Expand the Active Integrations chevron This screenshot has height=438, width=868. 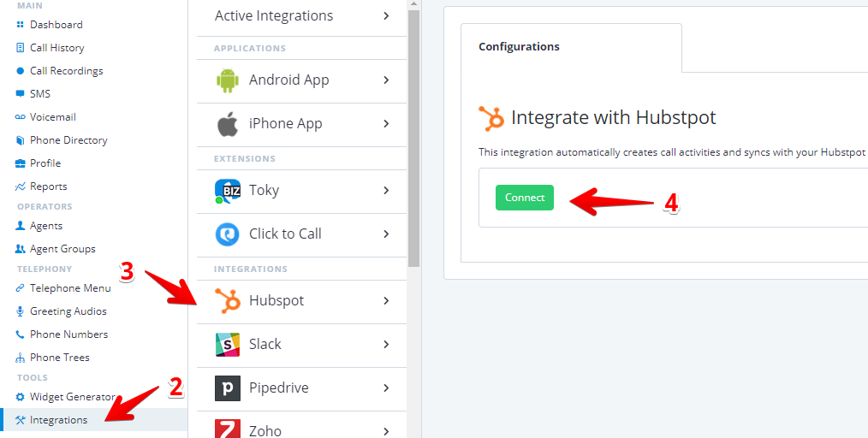tap(386, 16)
